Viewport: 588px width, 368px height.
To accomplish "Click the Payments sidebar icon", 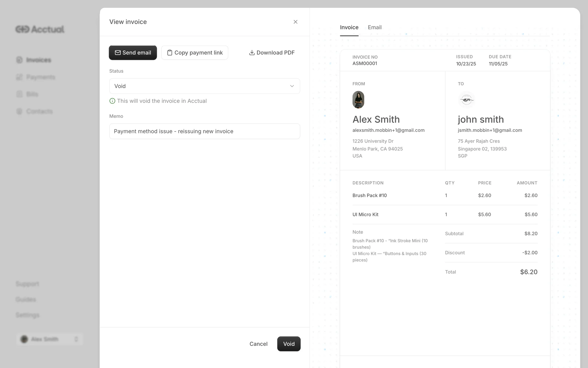I will tap(19, 77).
